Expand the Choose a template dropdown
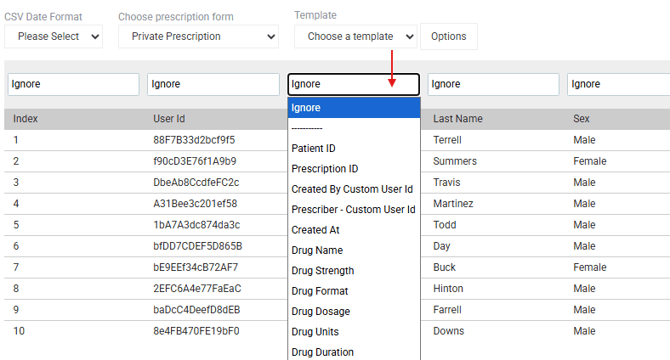This screenshot has width=670, height=360. (356, 36)
